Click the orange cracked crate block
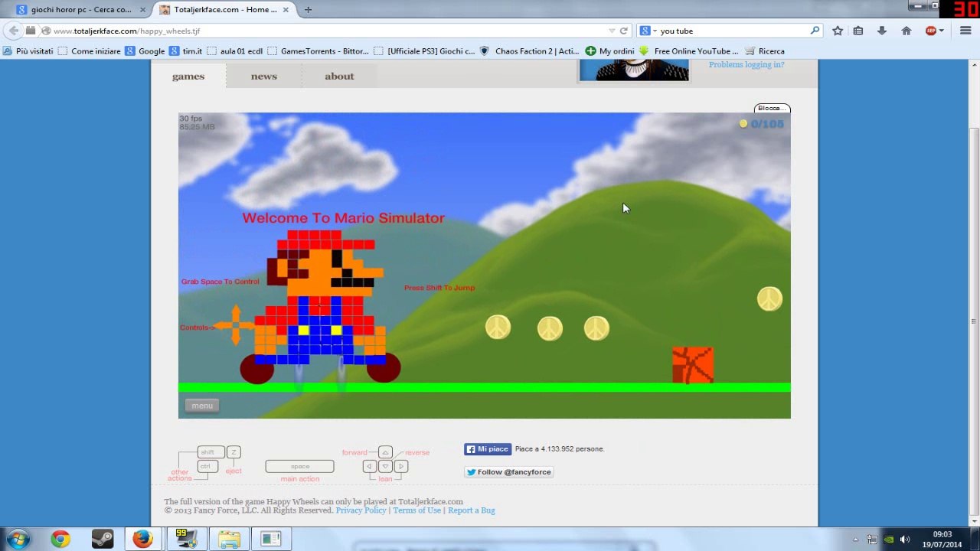This screenshot has width=980, height=551. (693, 365)
